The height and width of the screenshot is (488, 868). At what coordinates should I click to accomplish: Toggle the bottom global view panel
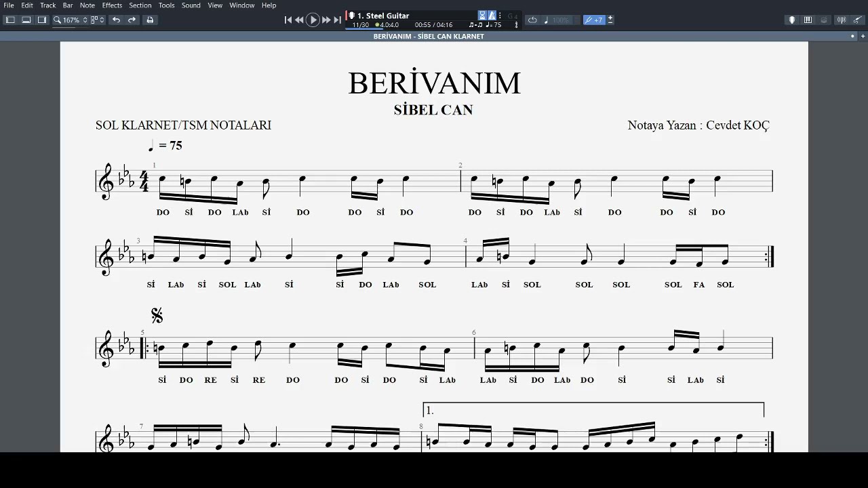coord(26,20)
